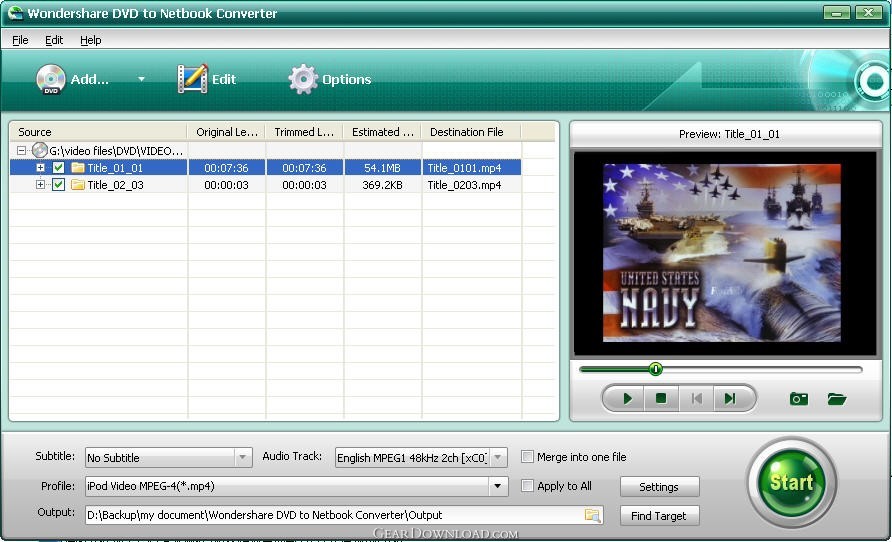Open the Profile dropdown
Image resolution: width=892 pixels, height=542 pixels.
pyautogui.click(x=498, y=486)
